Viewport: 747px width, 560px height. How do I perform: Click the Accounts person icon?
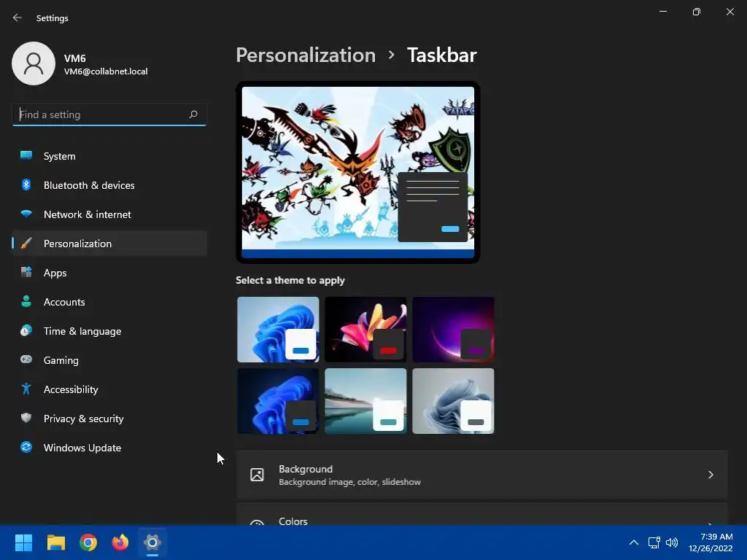(x=26, y=301)
